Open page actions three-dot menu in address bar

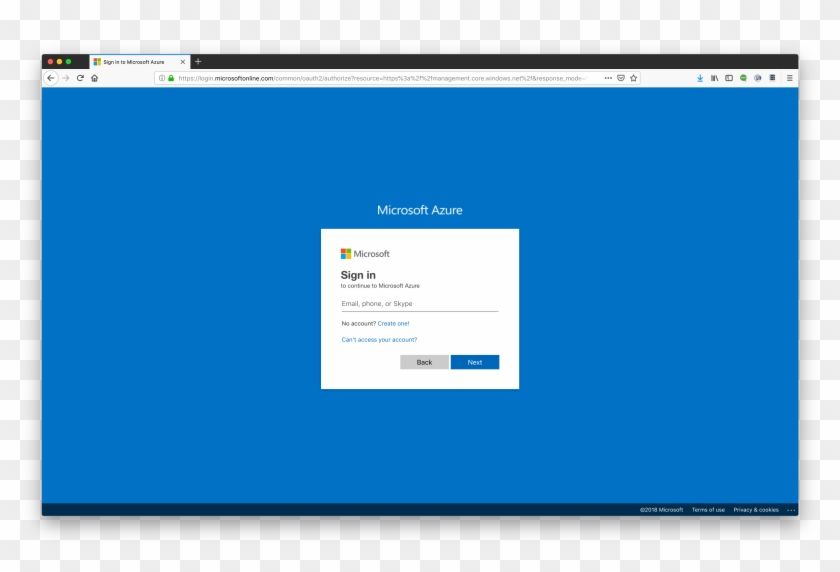point(608,78)
